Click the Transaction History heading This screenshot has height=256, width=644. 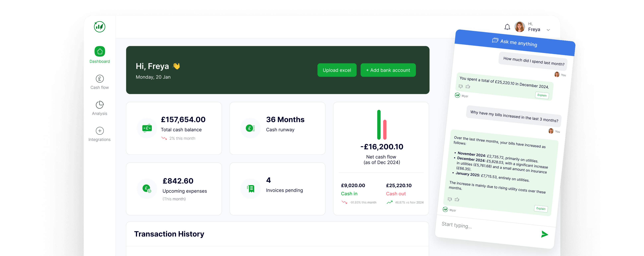(169, 234)
